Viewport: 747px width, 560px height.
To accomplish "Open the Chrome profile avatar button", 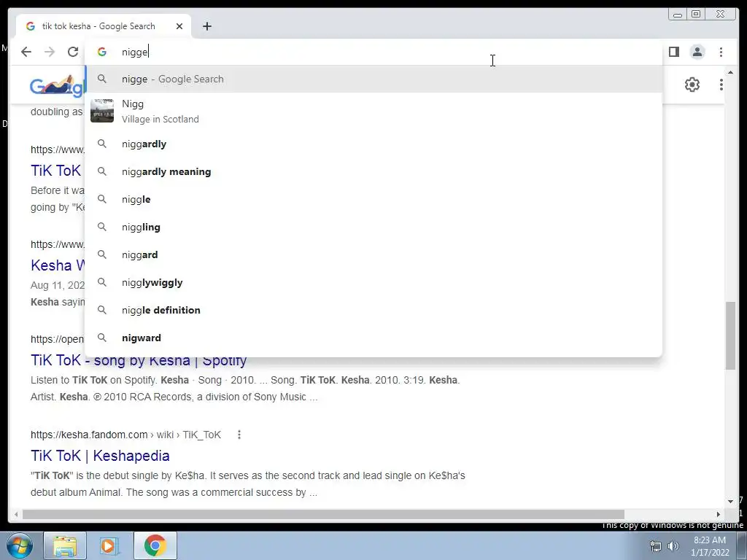I will tap(697, 52).
